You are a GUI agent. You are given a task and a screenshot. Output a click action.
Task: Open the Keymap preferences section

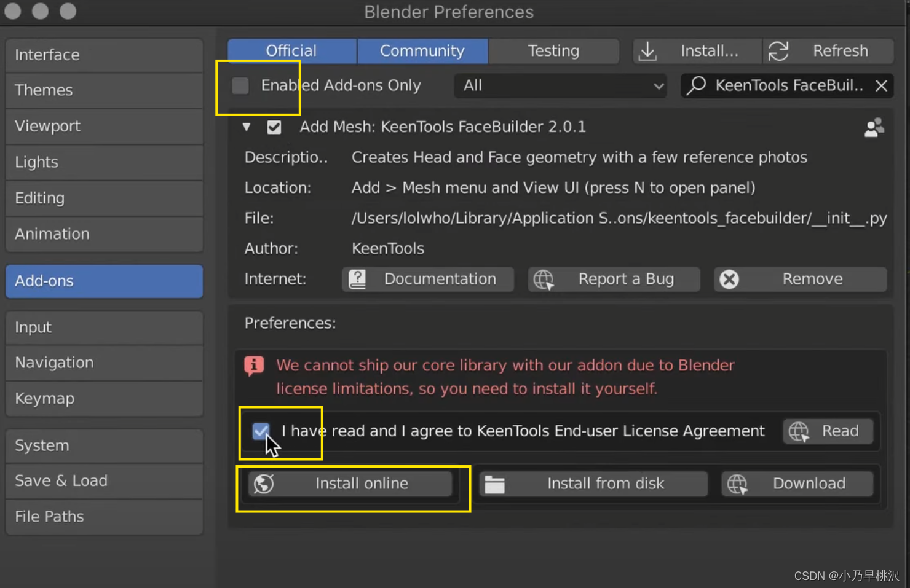(x=105, y=399)
